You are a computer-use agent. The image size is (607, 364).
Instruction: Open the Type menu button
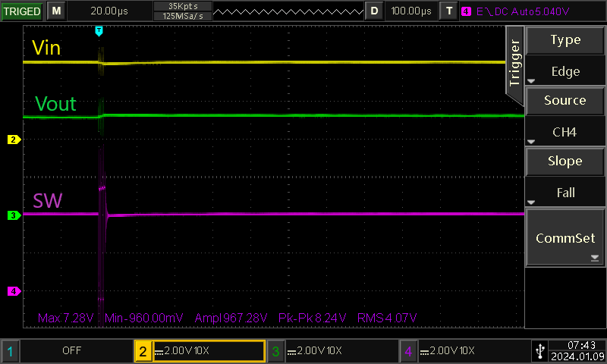click(565, 40)
